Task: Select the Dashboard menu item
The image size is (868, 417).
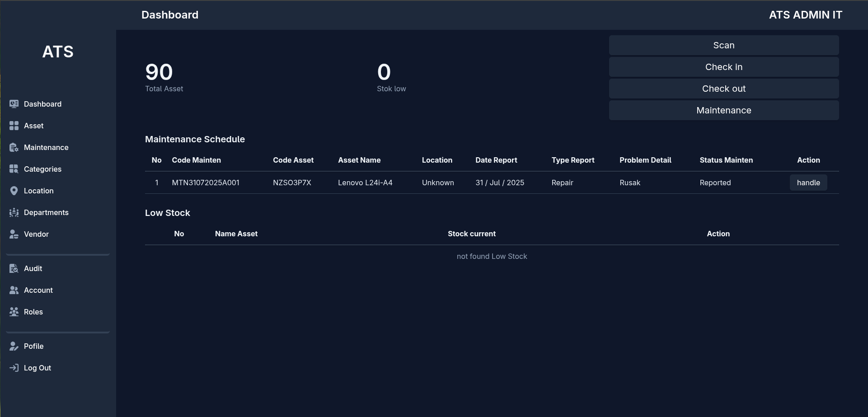Action: (42, 103)
